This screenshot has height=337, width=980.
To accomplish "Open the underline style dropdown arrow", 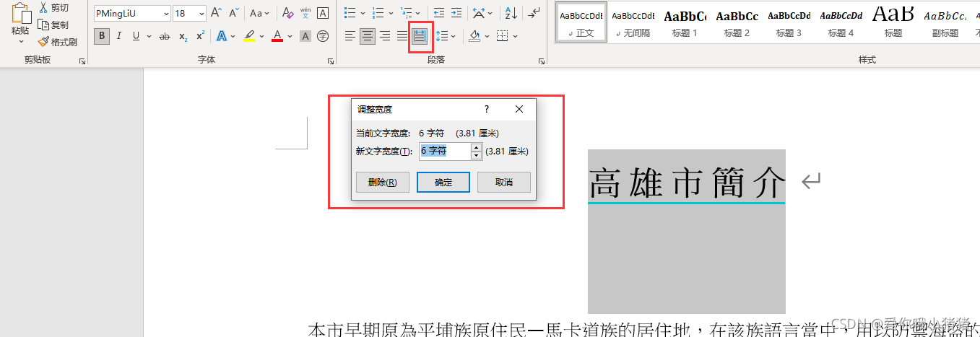I will coord(149,36).
